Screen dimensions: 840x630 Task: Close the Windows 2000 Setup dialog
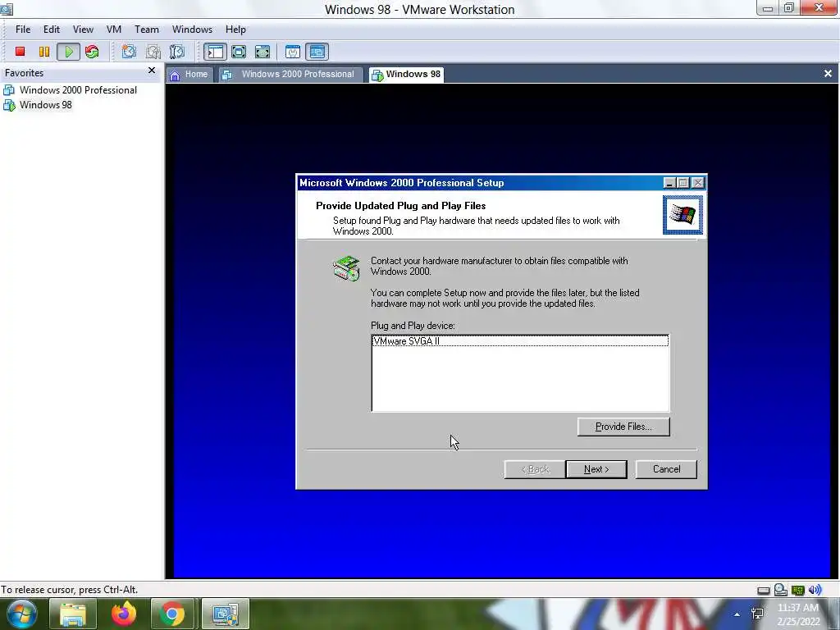point(698,183)
